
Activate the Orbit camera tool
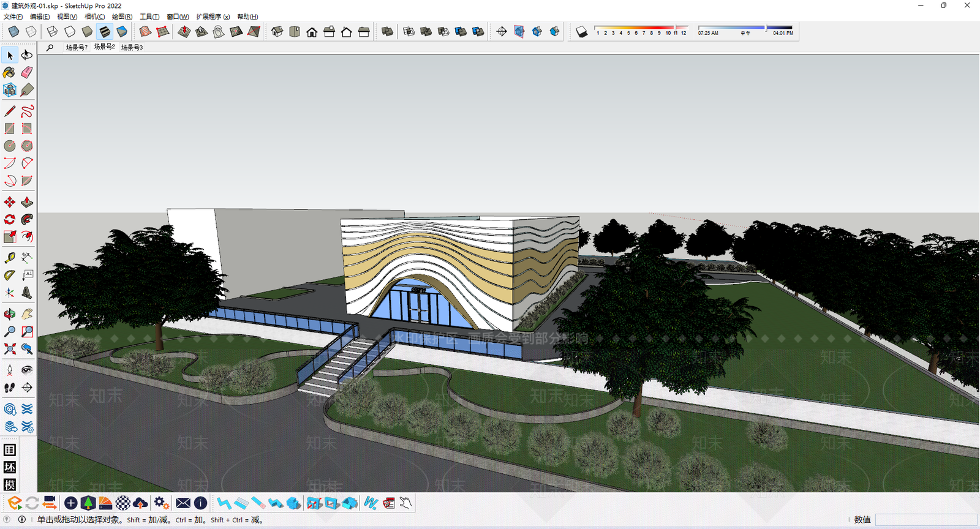click(x=9, y=314)
